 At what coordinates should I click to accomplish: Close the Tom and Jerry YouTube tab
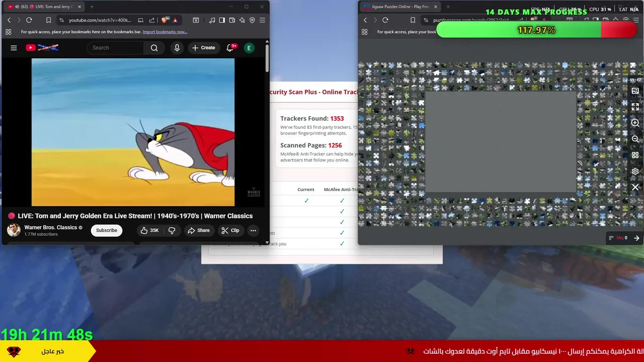[79, 7]
